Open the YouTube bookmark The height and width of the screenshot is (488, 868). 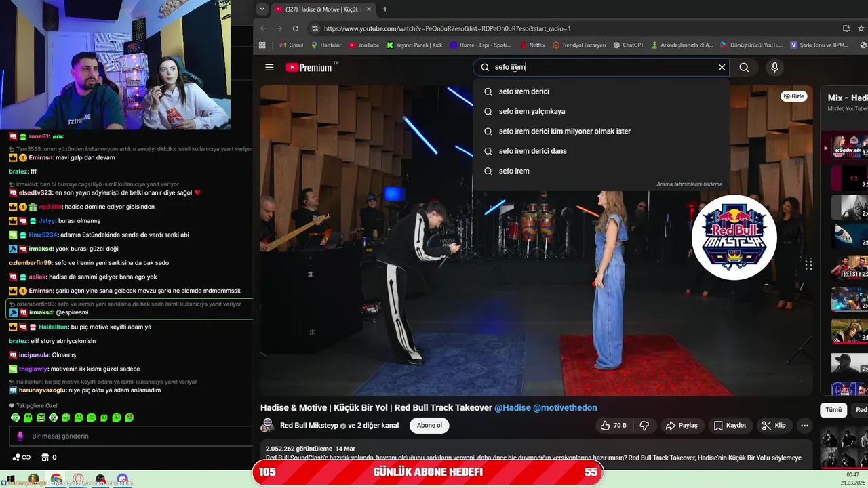click(364, 45)
